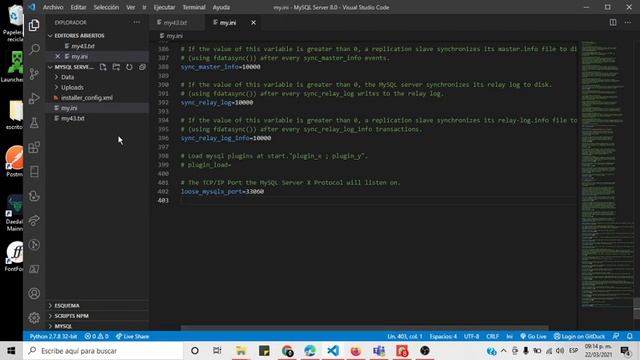
Task: Open Windows Start menu
Action: click(11, 351)
